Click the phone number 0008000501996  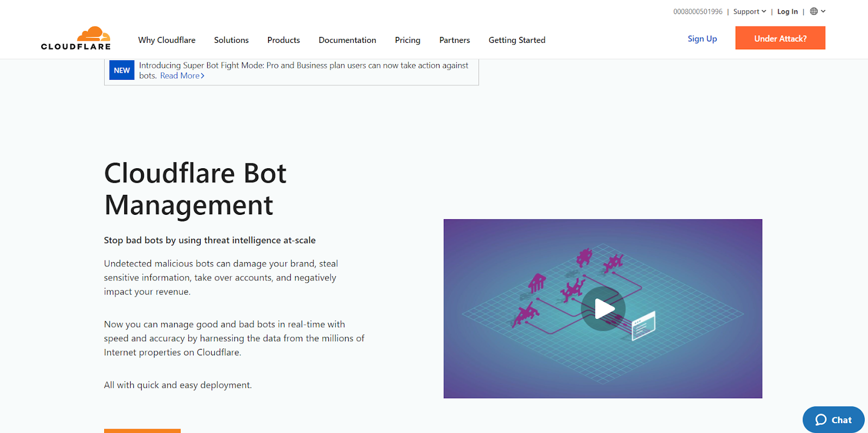tap(698, 11)
